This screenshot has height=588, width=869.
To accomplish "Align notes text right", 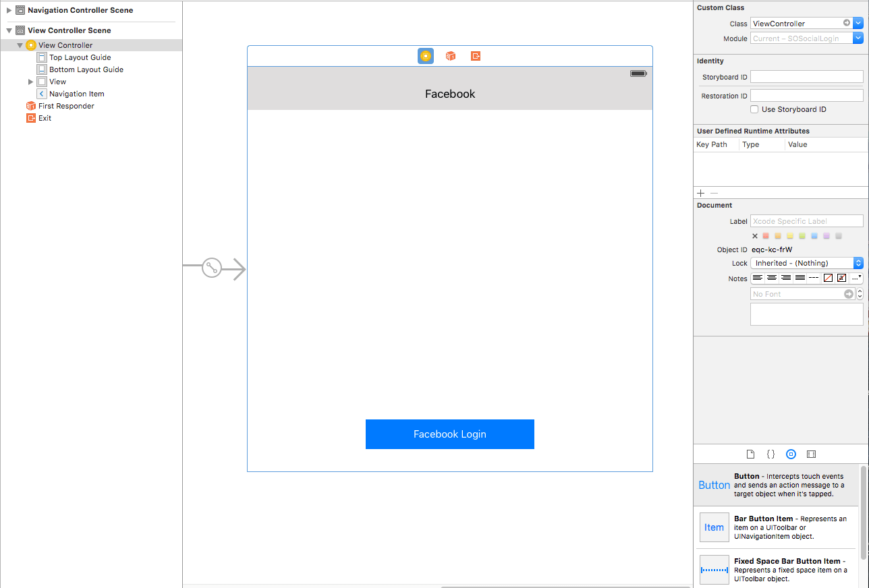I will click(786, 278).
